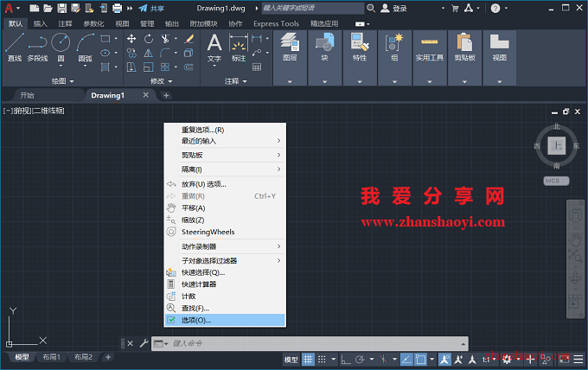Choose Options (选项(O)...) in context menu
This screenshot has height=370, width=588.
225,320
